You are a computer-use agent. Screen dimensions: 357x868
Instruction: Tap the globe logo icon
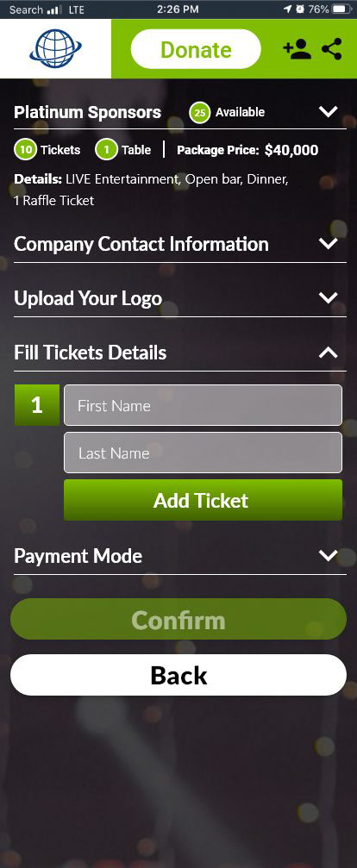pos(55,49)
